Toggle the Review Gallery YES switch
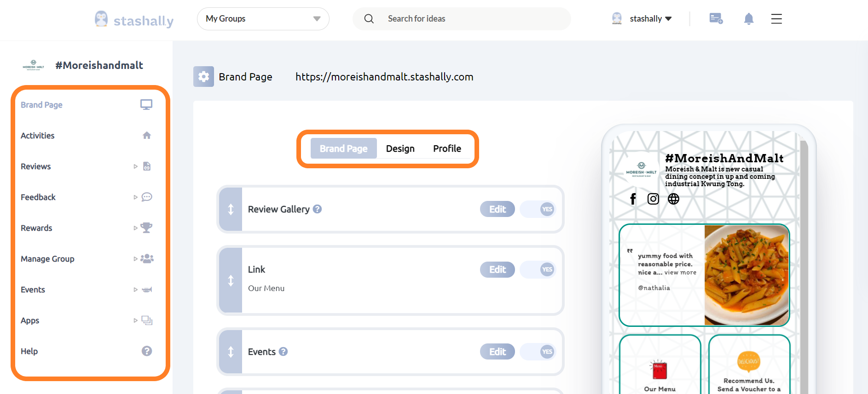Viewport: 868px width, 394px height. click(538, 209)
